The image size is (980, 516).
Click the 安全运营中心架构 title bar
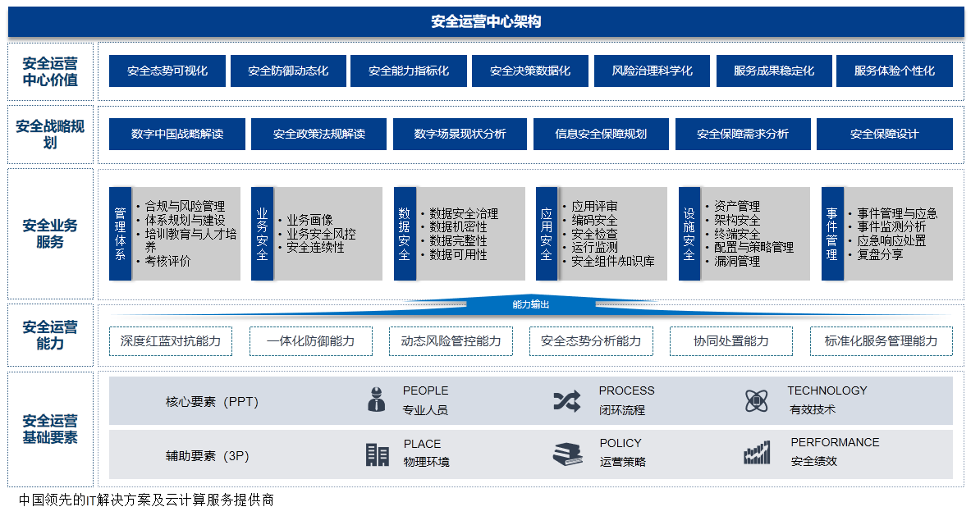[486, 22]
